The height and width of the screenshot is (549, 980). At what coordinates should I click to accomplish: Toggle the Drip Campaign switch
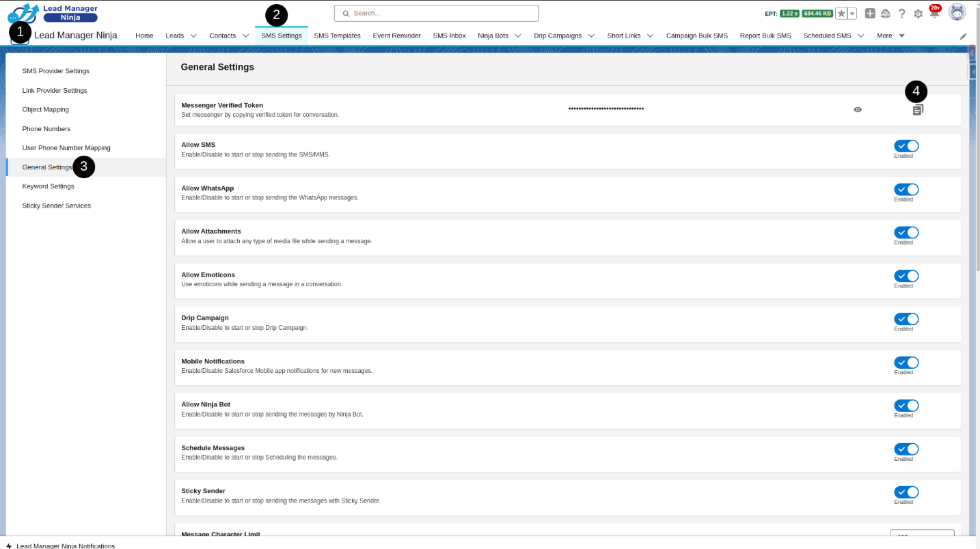[x=906, y=319]
